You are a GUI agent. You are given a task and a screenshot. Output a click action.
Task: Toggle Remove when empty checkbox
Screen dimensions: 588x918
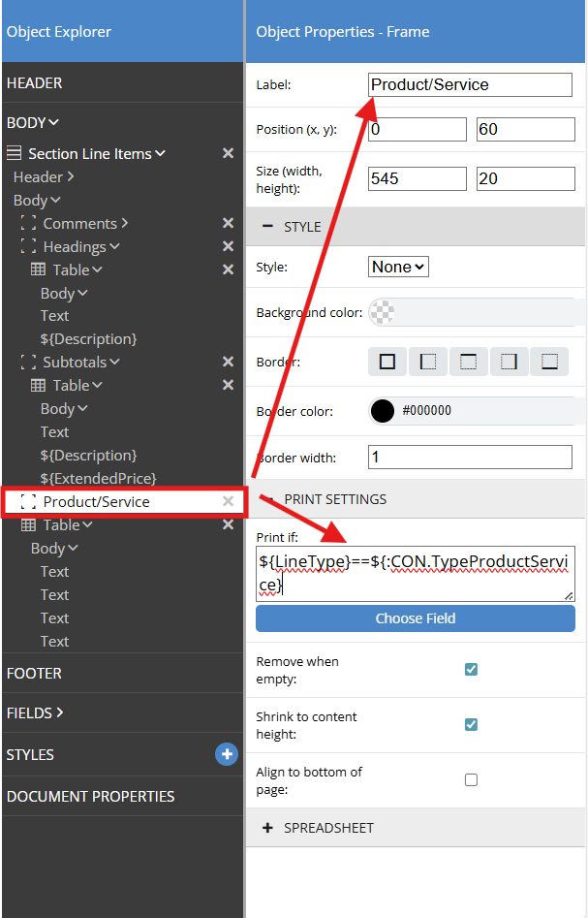(471, 669)
